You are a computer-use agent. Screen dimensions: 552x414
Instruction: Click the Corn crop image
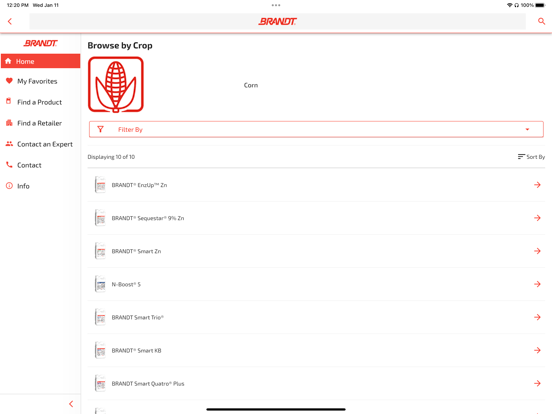pos(116,84)
